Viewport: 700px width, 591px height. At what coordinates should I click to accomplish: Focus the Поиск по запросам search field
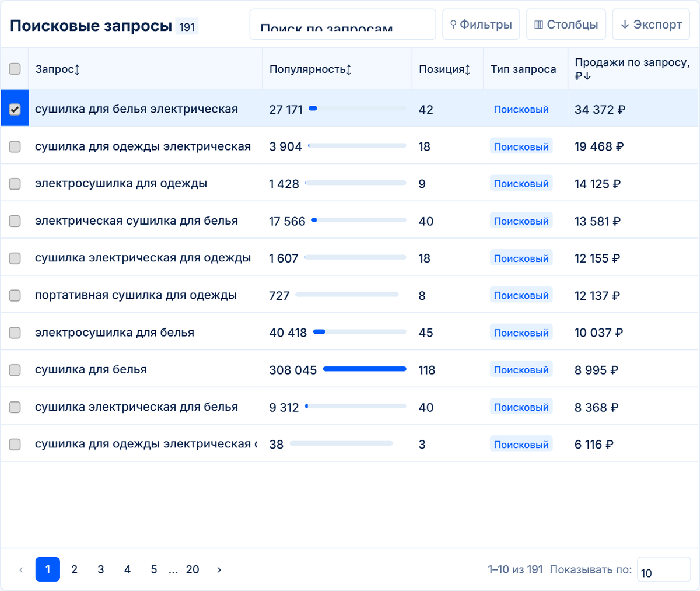[x=343, y=25]
